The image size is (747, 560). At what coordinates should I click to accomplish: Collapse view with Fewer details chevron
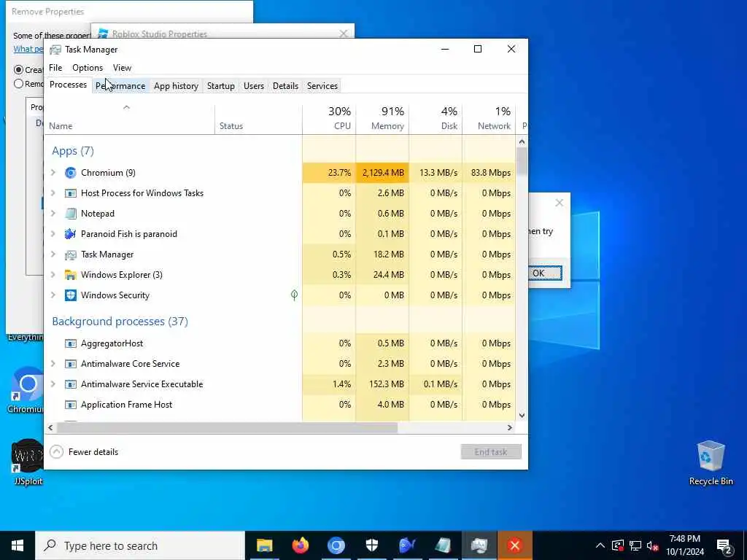[57, 452]
